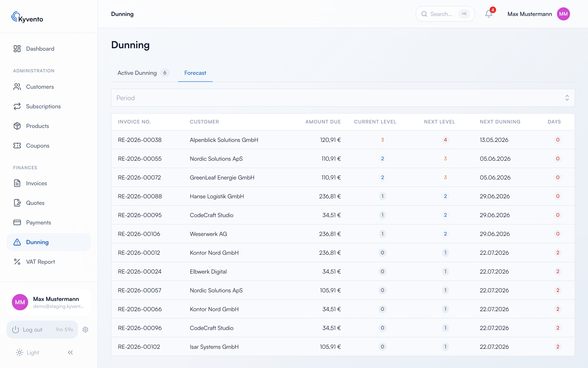
Task: Open Max Mustermann sidebar profile card
Action: (49, 302)
